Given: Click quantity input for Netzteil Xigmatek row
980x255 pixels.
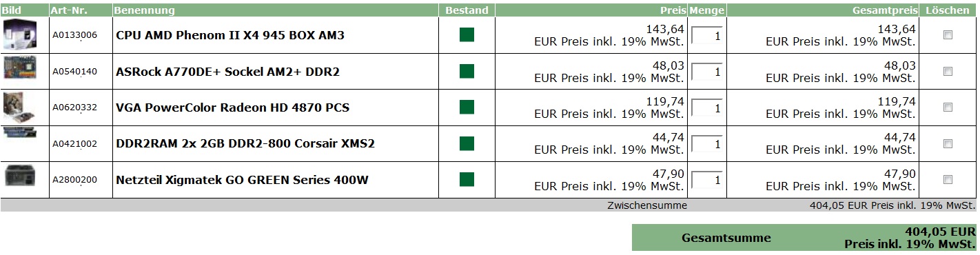Looking at the screenshot, I should [707, 179].
